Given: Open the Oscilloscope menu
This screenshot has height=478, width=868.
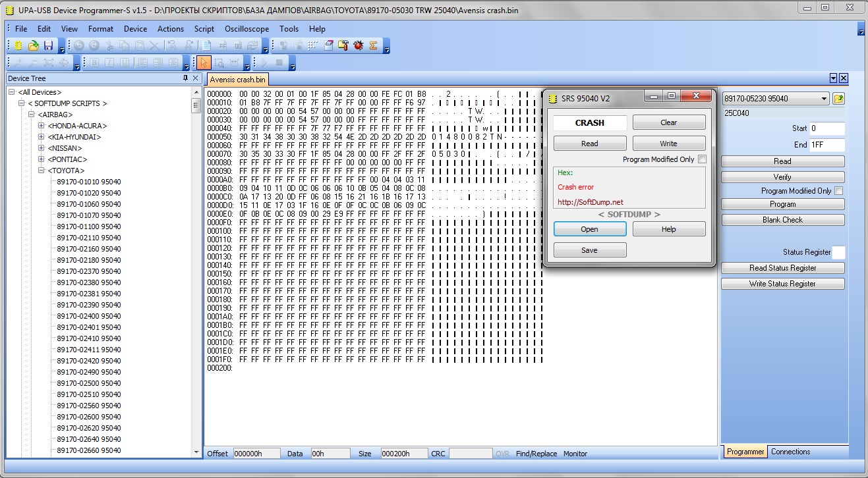Looking at the screenshot, I should click(x=246, y=29).
